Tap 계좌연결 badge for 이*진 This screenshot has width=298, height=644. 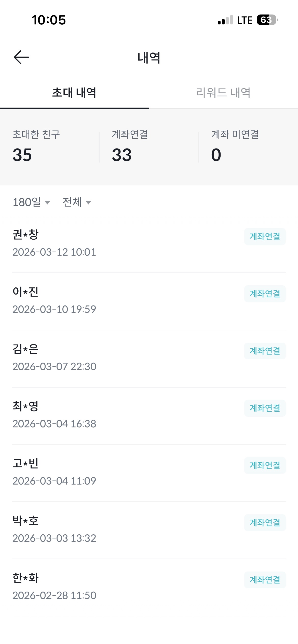pos(265,294)
